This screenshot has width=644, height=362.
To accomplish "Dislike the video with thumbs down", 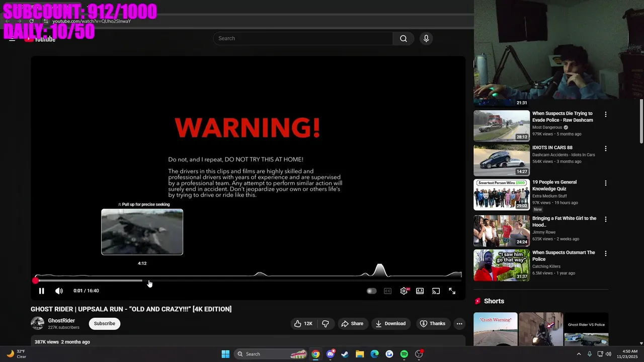I will (325, 323).
